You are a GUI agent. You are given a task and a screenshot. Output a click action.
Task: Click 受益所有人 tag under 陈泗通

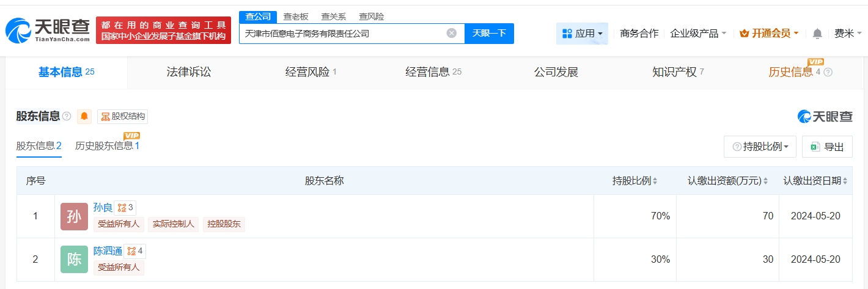tap(119, 266)
